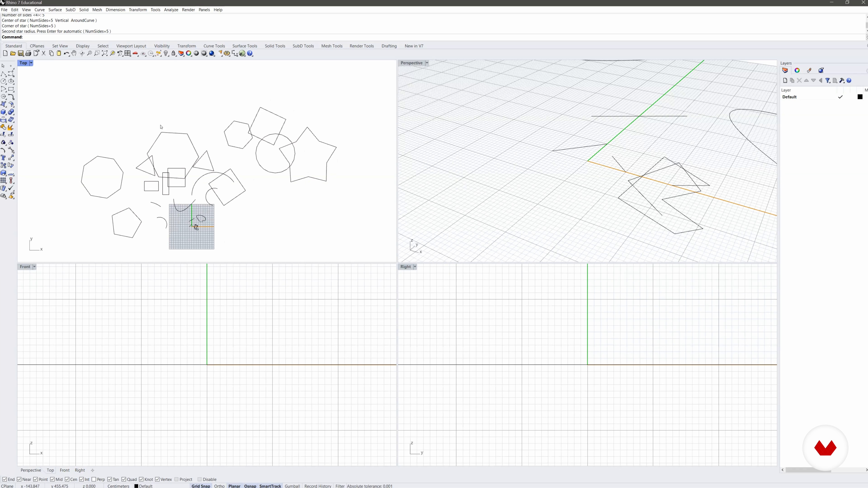Toggle Ortho mode in the status bar
868x488 pixels.
tap(219, 486)
